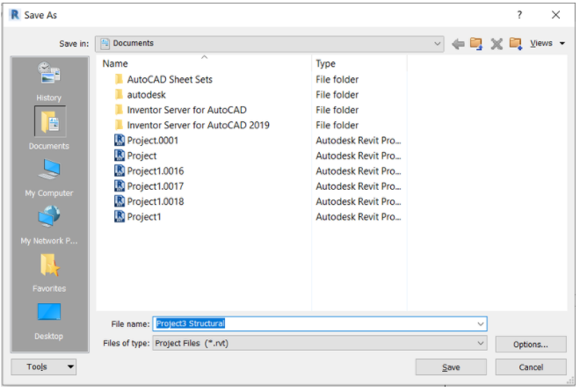Screen dimensions: 580x392
Task: Close the Save As dialog
Action: point(555,15)
